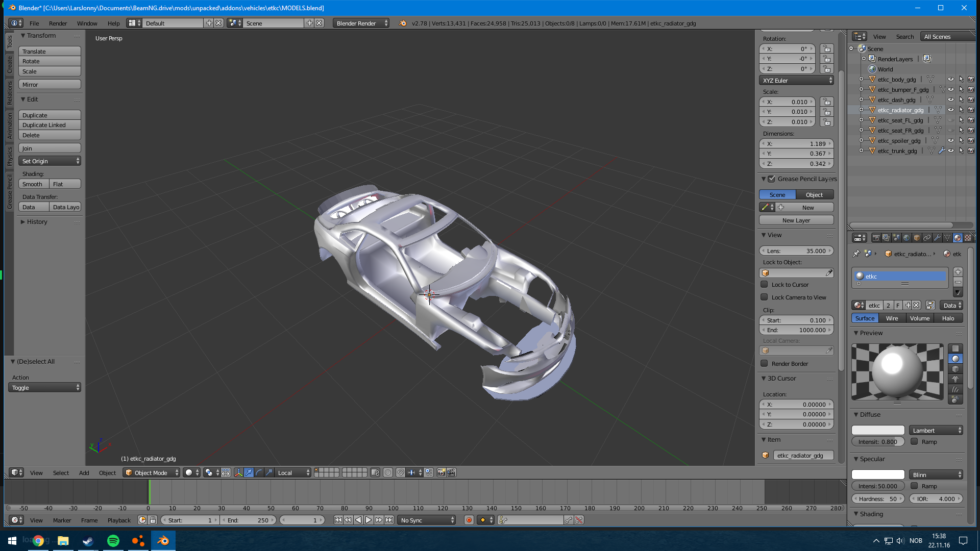980x551 pixels.
Task: Open the Texture properties checker tab
Action: [968, 238]
